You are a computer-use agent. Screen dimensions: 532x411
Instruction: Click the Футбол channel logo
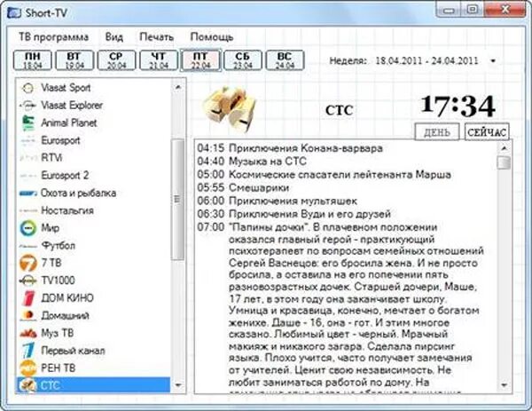coord(27,246)
